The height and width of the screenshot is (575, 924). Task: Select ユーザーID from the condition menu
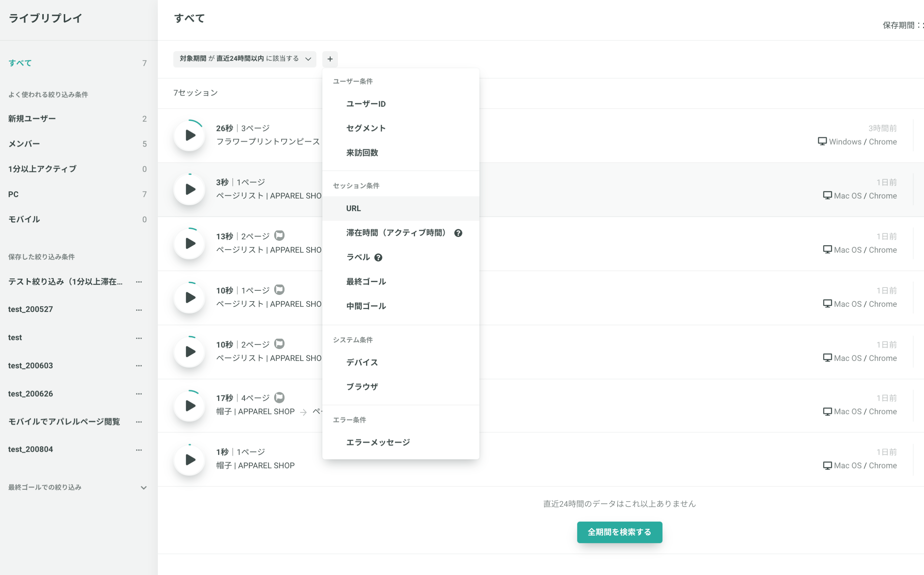pyautogui.click(x=400, y=104)
